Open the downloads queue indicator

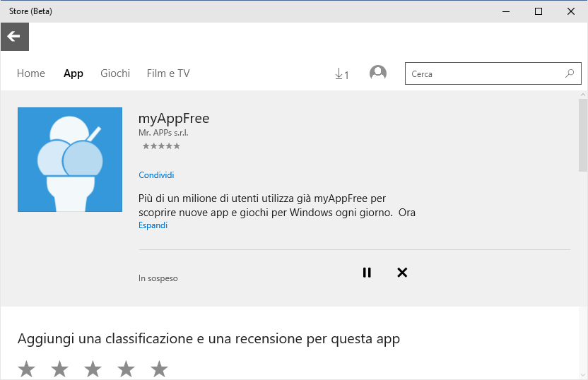(341, 74)
